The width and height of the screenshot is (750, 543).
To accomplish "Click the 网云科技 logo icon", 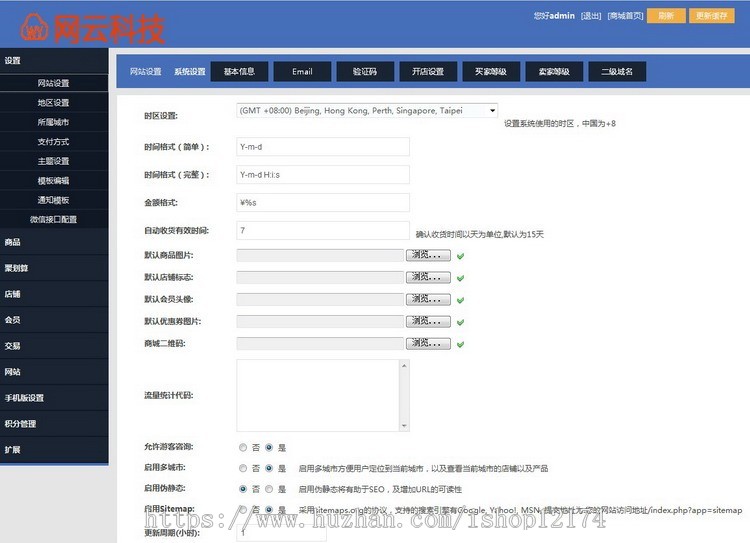I will click(x=34, y=27).
